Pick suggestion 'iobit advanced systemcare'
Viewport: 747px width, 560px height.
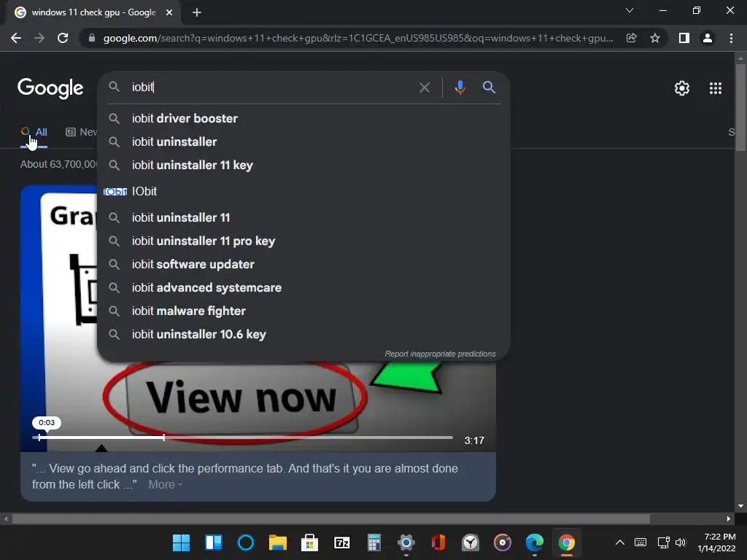[303, 287]
